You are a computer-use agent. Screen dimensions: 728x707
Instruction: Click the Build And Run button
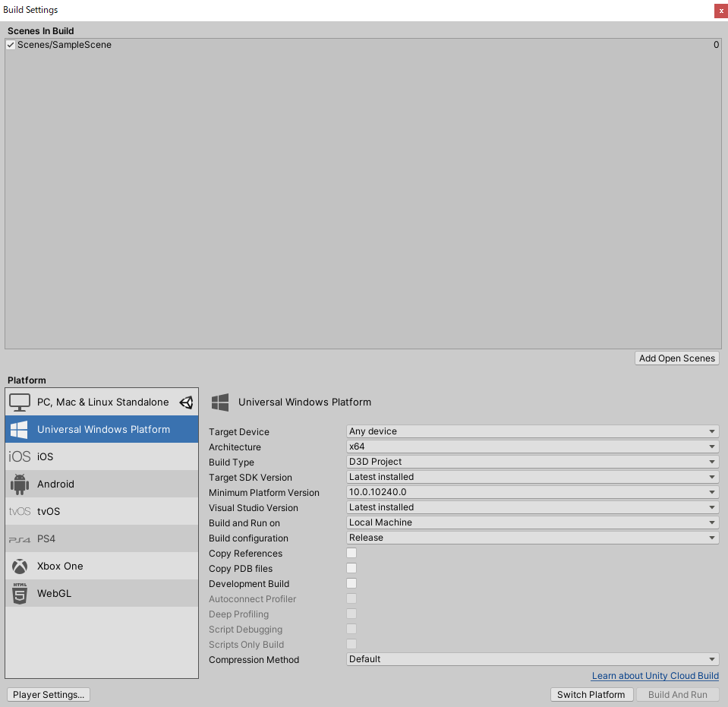[x=677, y=694]
